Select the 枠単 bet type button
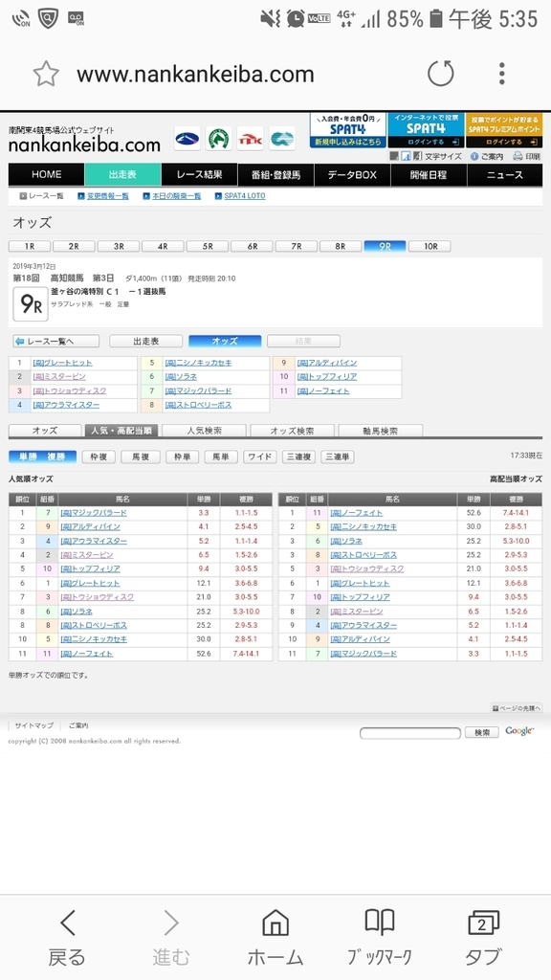Viewport: 551px width, 980px height. tap(182, 457)
